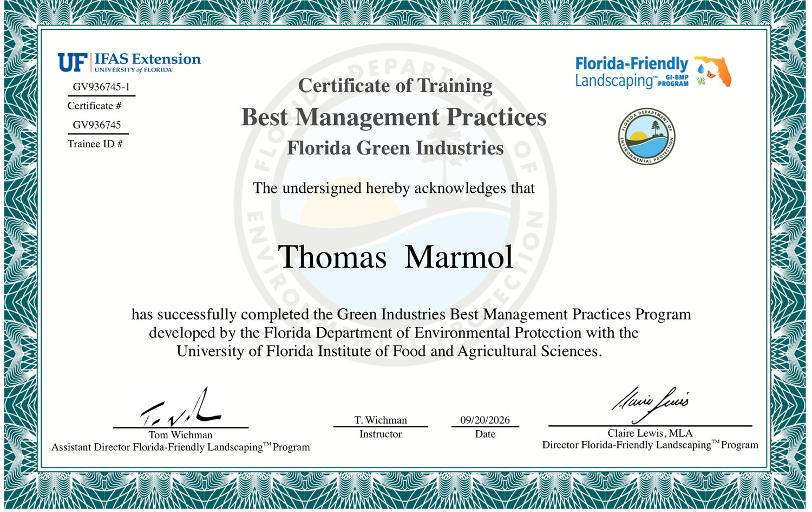Viewport: 812px width, 512px height.
Task: Click line starting 'developed by the Florida Department'
Action: click(394, 333)
